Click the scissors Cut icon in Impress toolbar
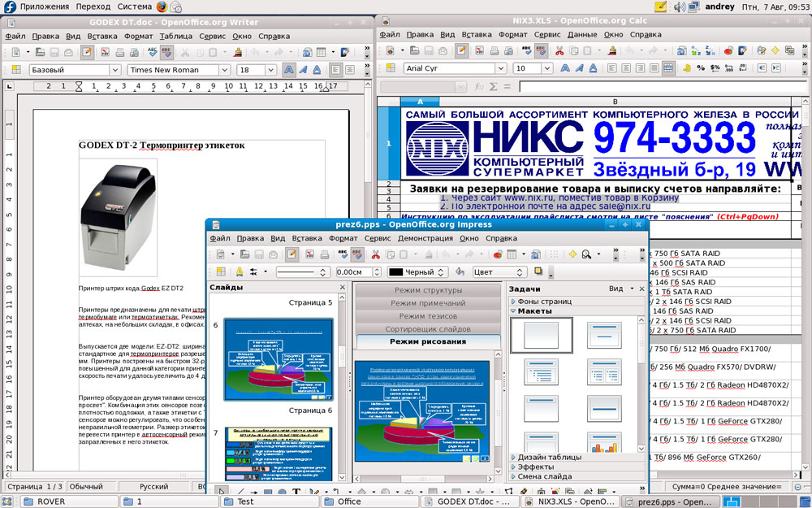This screenshot has height=508, width=812. pos(375,254)
